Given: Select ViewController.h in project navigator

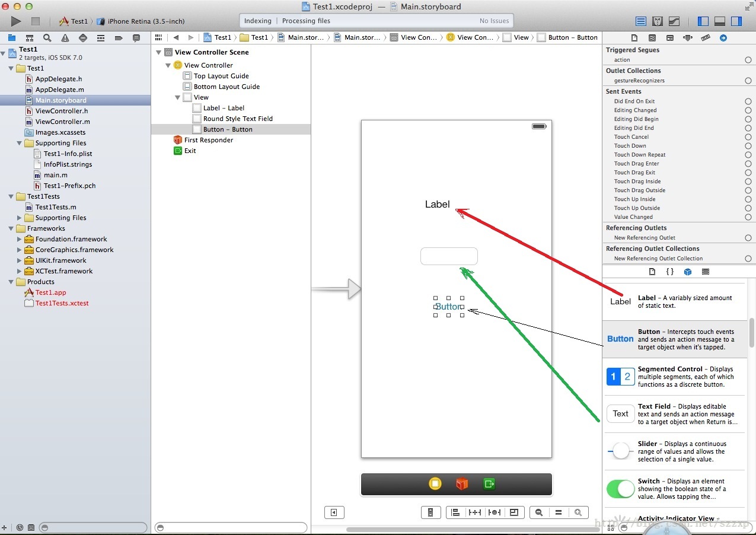Looking at the screenshot, I should click(62, 111).
